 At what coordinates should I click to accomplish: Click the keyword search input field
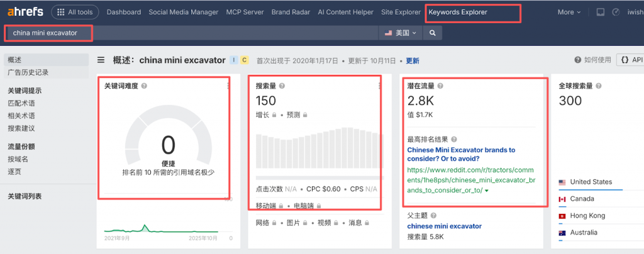(189, 33)
